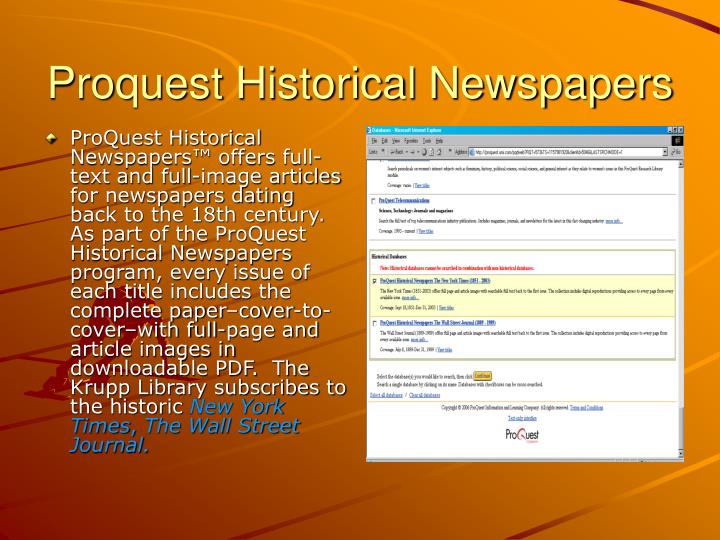Click the browser Stop icon
The image size is (720, 540).
coord(424,152)
